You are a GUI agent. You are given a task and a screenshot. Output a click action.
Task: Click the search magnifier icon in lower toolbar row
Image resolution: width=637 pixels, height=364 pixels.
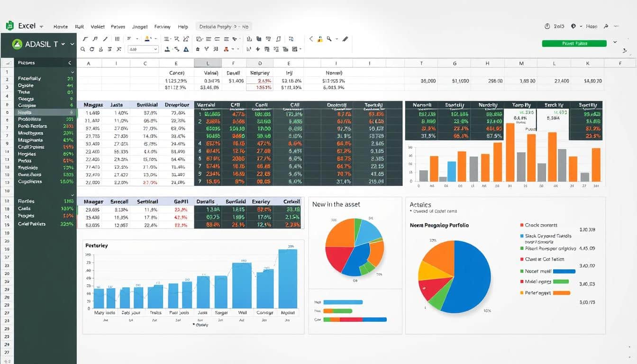point(83,49)
